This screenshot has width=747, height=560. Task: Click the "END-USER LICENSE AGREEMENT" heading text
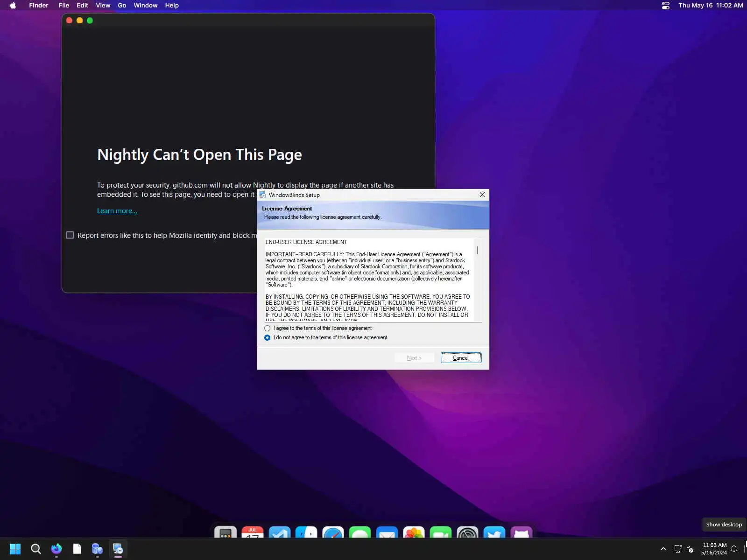tap(306, 242)
